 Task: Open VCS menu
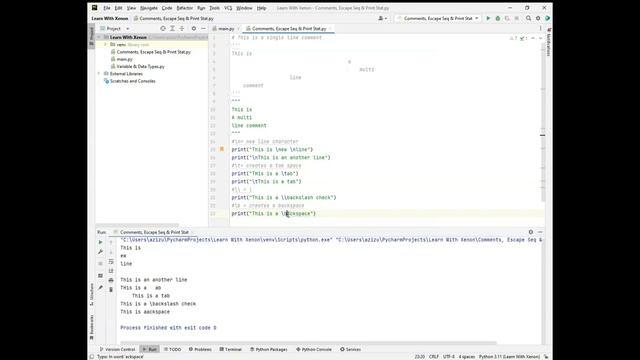tap(228, 8)
